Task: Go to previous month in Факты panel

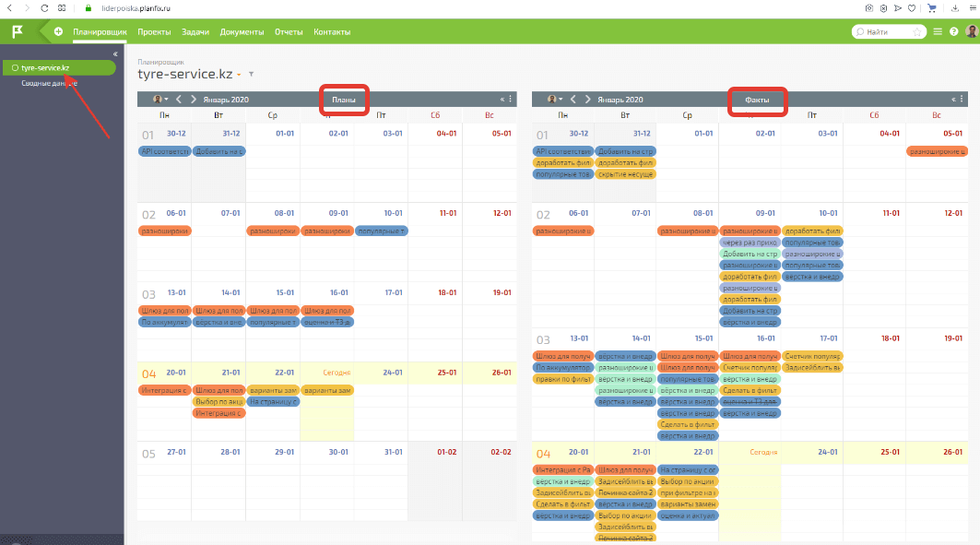Action: (573, 100)
